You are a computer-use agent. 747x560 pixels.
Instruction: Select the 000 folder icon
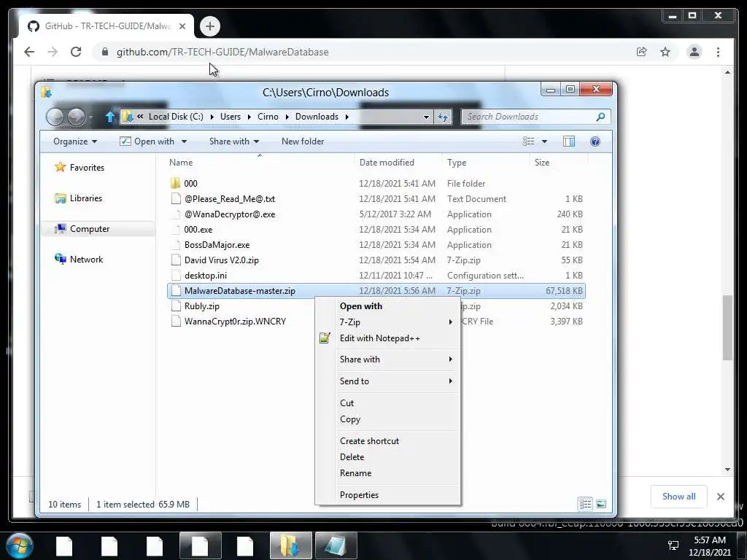175,183
